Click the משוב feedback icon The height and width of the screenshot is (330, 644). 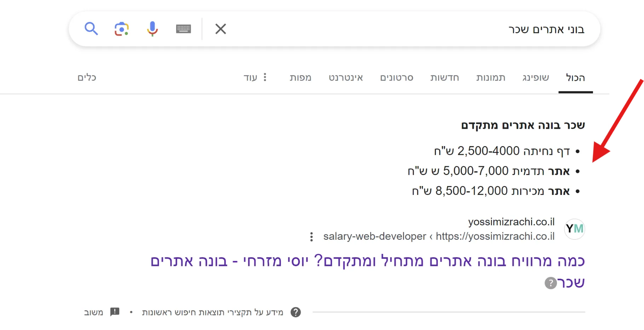[115, 312]
